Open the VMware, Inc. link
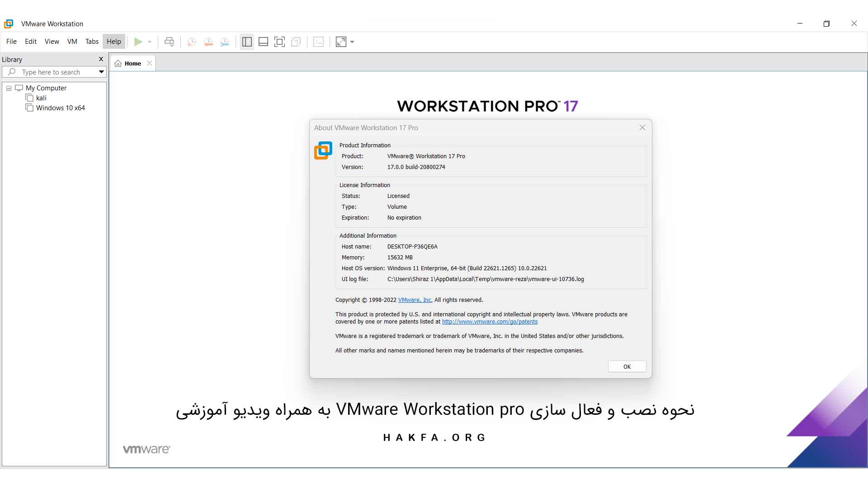Viewport: 868px width, 488px height. click(415, 300)
